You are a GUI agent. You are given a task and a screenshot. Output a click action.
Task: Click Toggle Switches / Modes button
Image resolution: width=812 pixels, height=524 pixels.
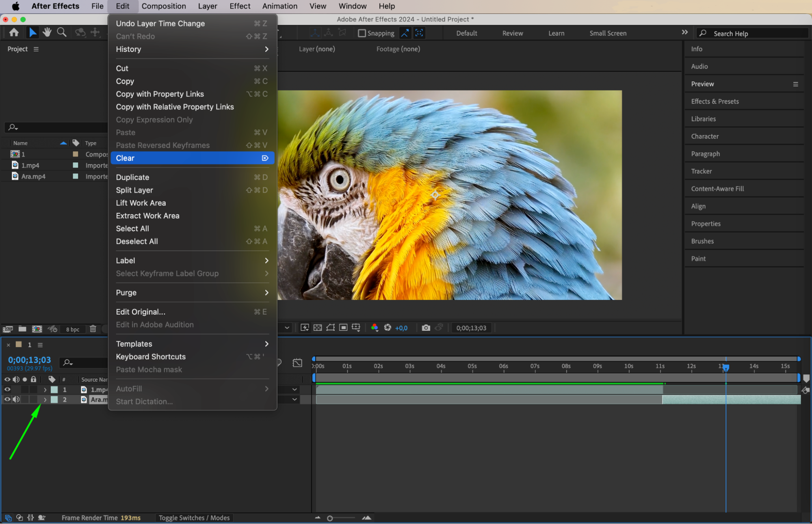194,518
